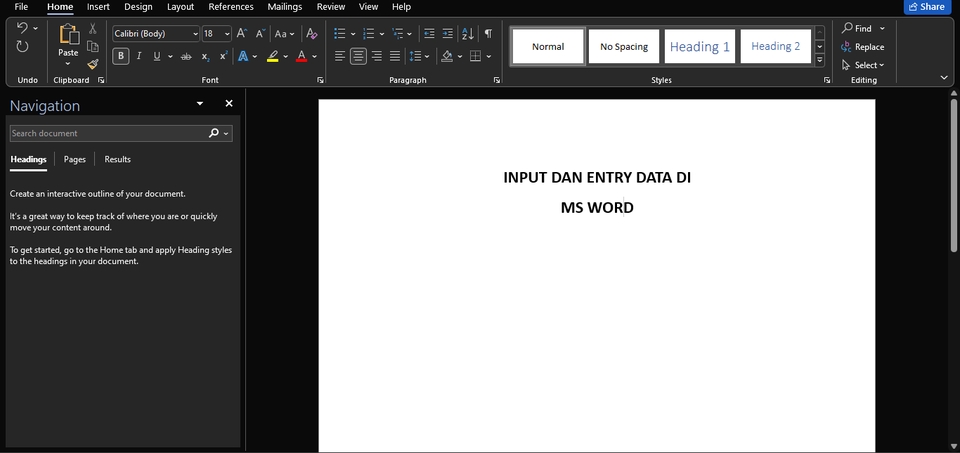Sort paragraphs A to Z icon
The height and width of the screenshot is (453, 960).
468,34
